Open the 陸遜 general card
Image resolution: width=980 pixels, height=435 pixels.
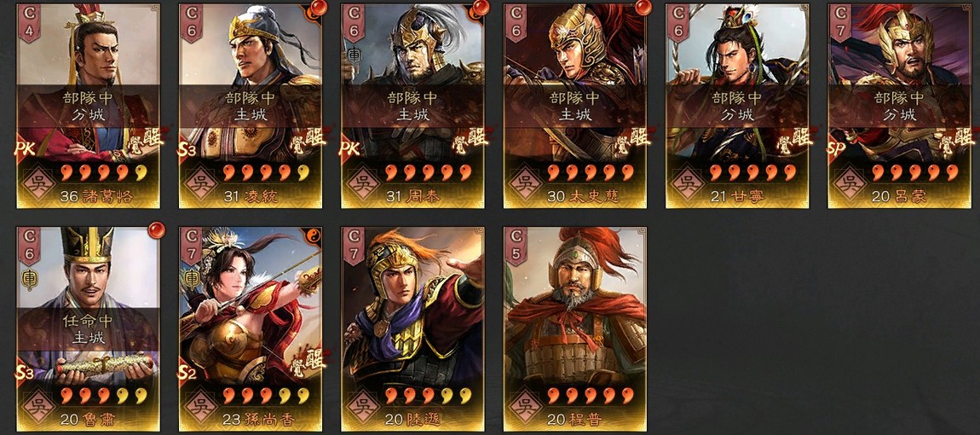point(413,328)
